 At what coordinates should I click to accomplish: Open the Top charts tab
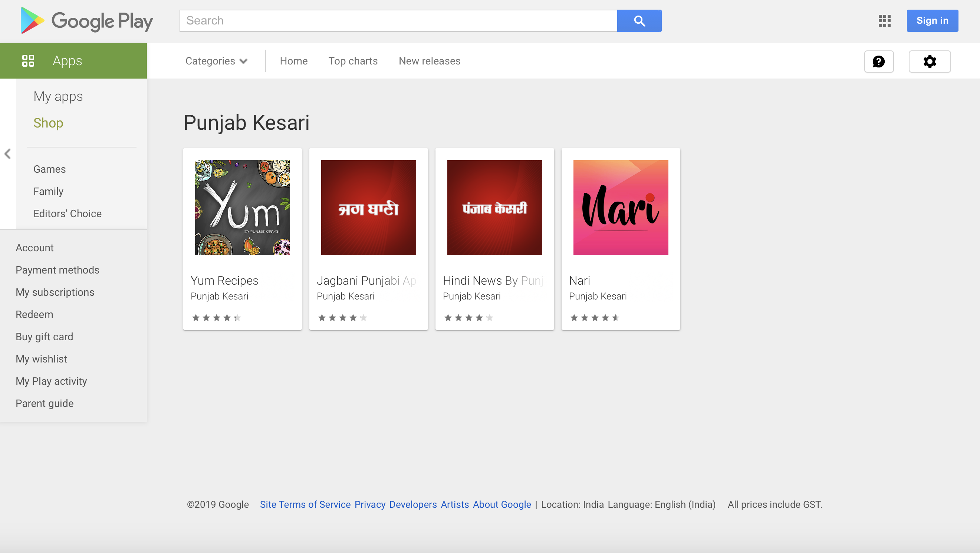tap(353, 61)
